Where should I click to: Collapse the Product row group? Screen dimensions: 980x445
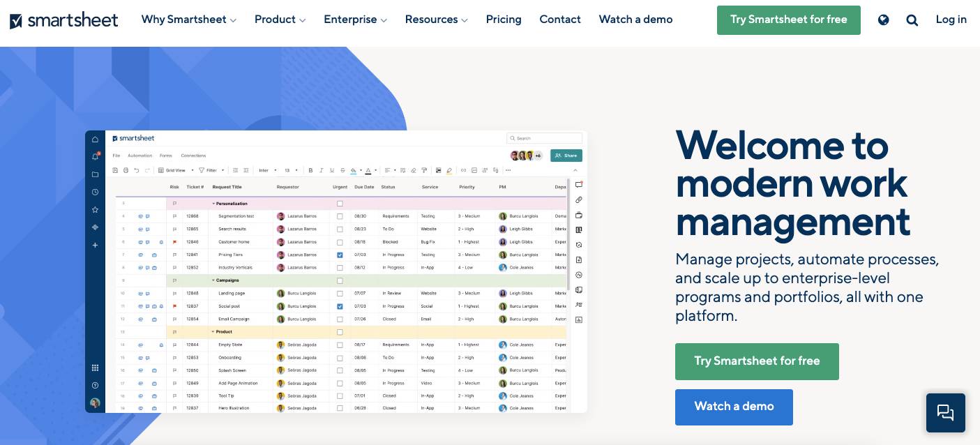coord(213,332)
